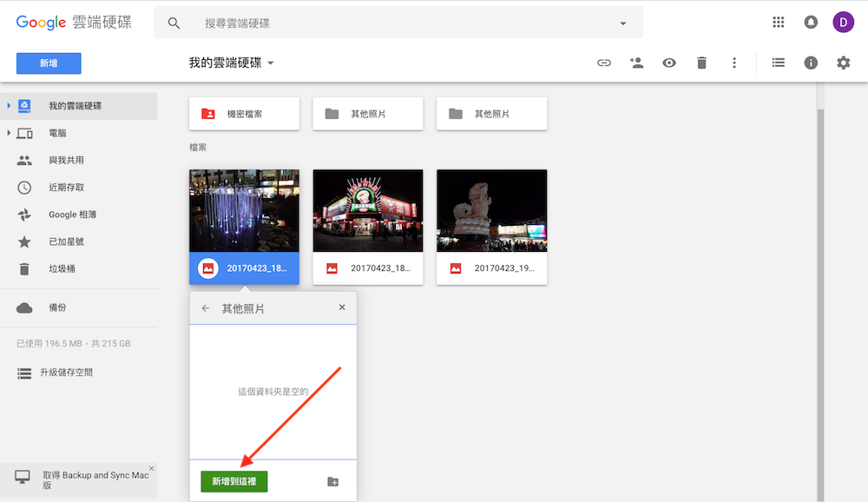868x502 pixels.
Task: Open 與我共用 in sidebar
Action: (66, 161)
